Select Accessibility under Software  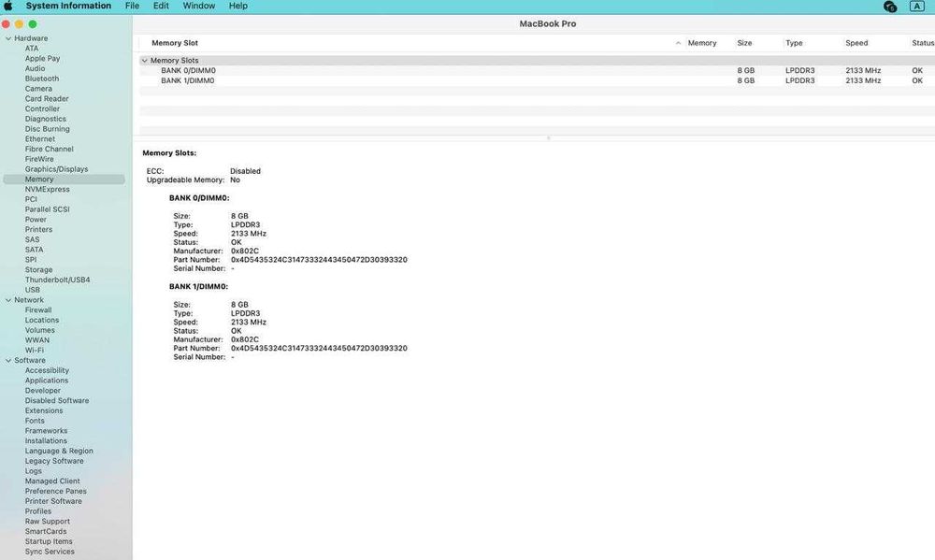[47, 370]
